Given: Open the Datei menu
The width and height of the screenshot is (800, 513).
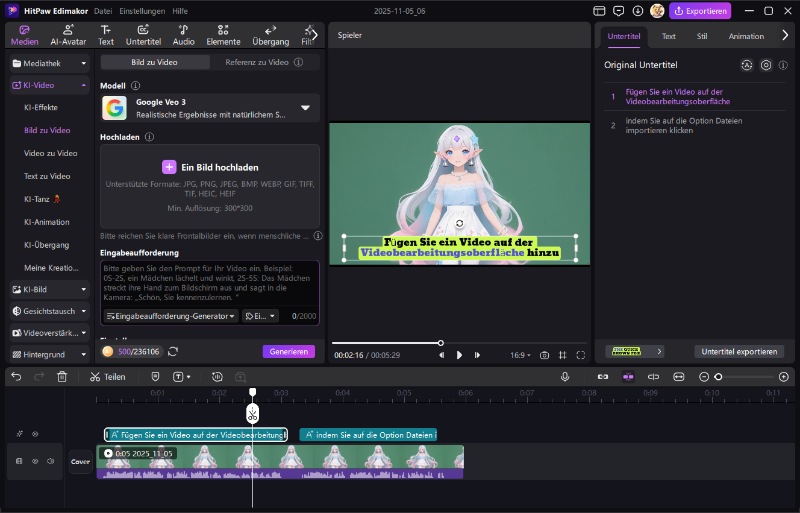Looking at the screenshot, I should tap(103, 11).
